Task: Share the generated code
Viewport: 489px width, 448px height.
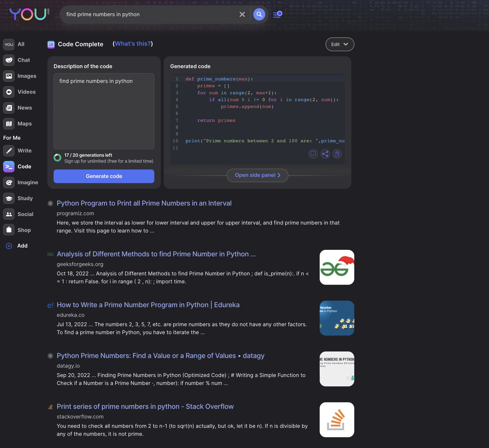Action: coord(325,154)
